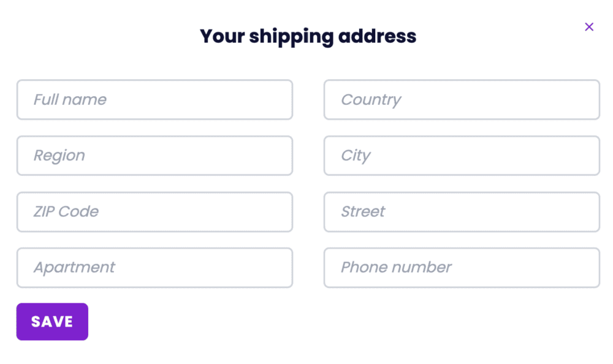This screenshot has height=364, width=613.
Task: Click into the Region field
Action: [x=154, y=156]
